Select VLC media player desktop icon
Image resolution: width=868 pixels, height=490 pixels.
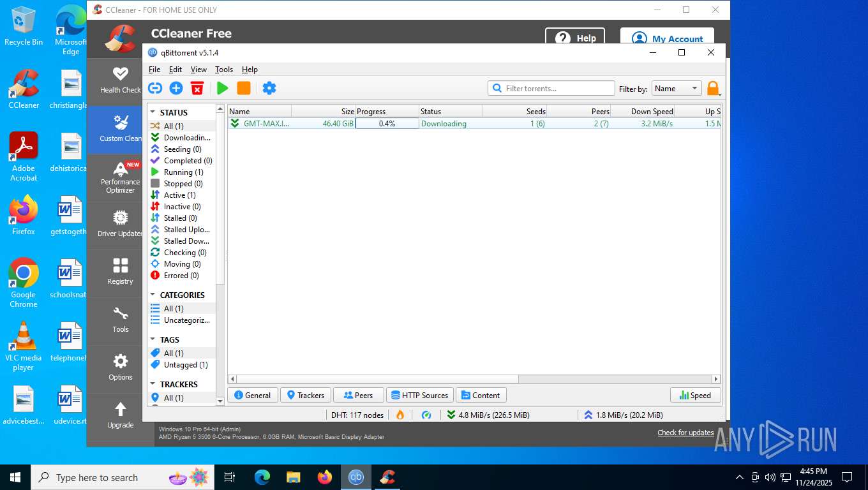(x=24, y=346)
